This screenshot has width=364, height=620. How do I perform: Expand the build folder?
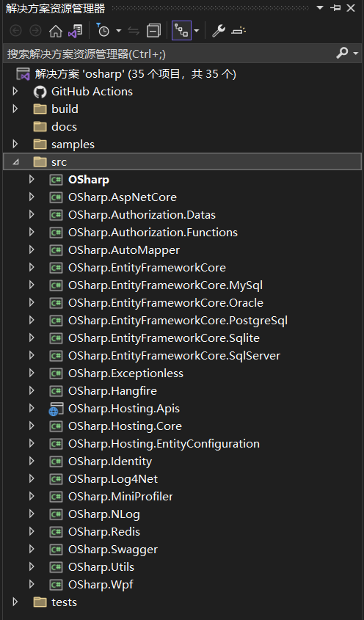pyautogui.click(x=15, y=109)
